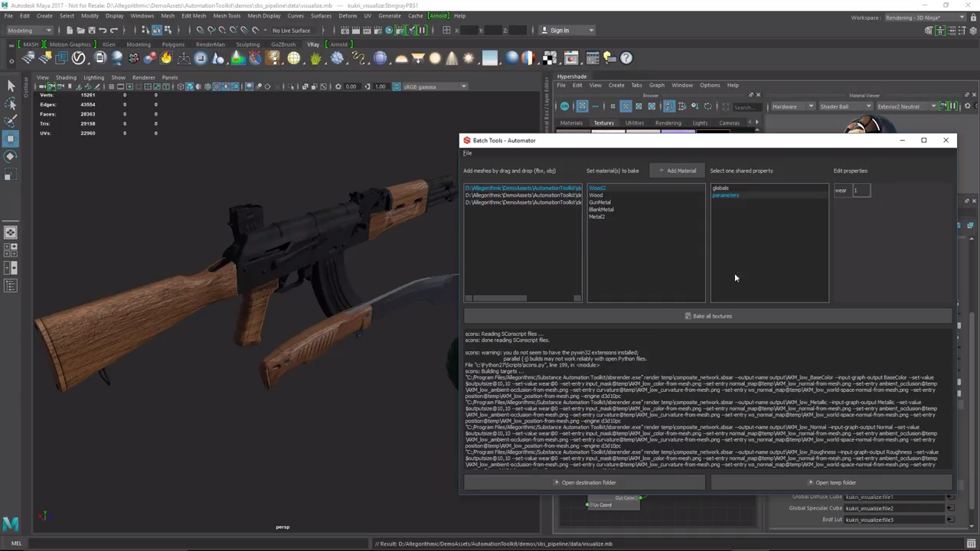Open the Automator File menu

click(x=467, y=153)
